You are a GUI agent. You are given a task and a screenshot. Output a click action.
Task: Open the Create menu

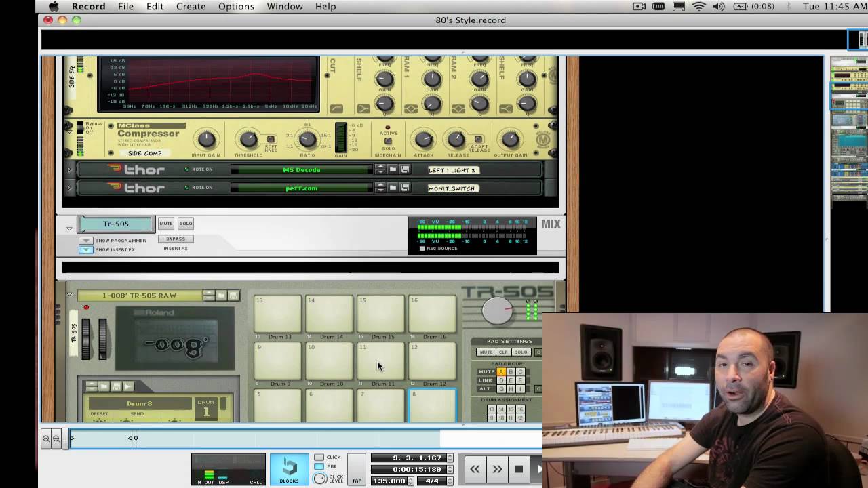[191, 7]
